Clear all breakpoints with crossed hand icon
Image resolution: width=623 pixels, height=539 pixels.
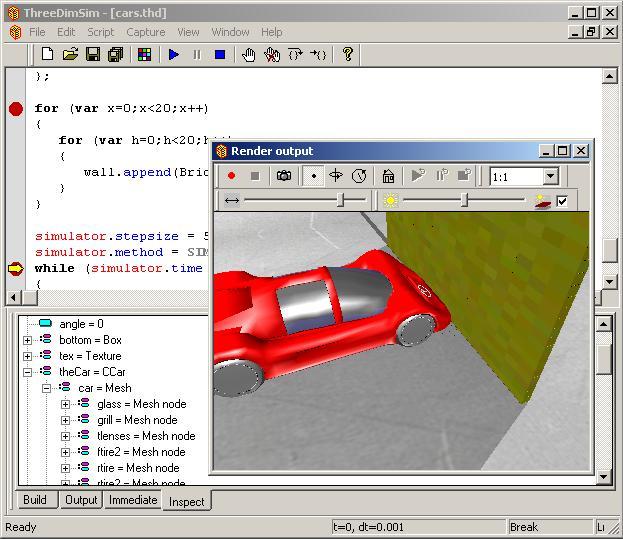point(272,54)
